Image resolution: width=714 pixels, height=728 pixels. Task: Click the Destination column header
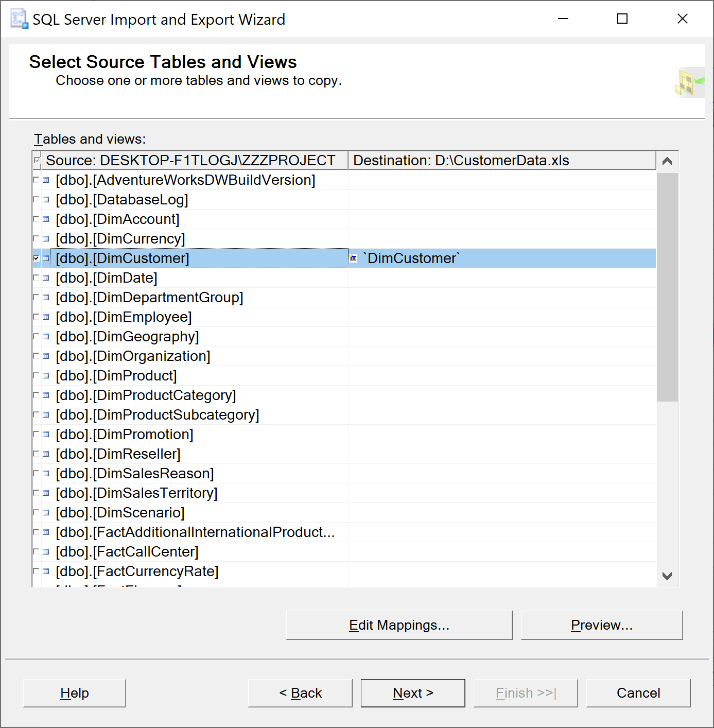(502, 161)
